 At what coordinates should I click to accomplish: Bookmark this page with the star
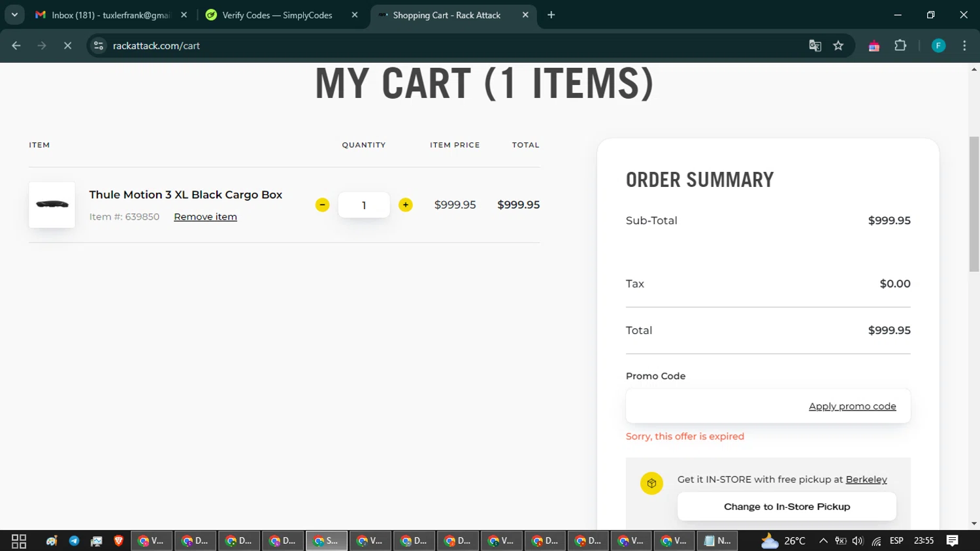838,46
